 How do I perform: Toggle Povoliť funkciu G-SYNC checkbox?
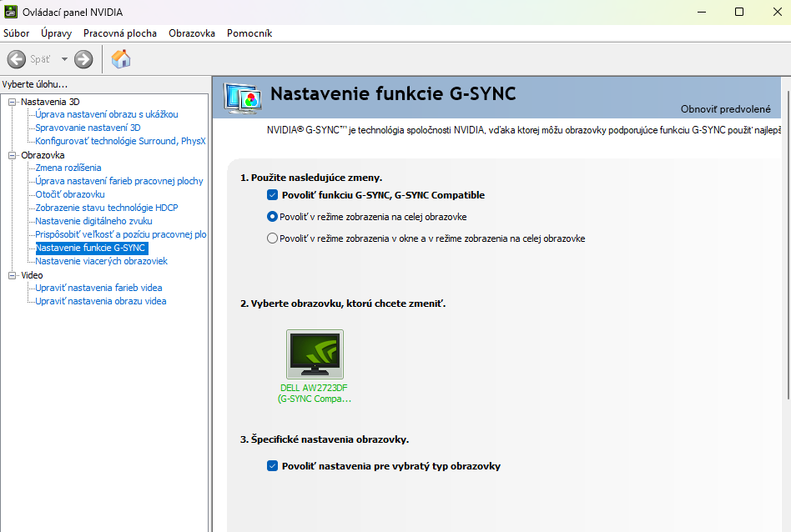[272, 195]
